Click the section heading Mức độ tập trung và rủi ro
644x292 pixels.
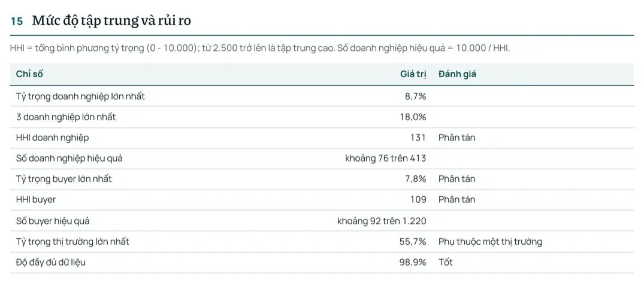coord(111,20)
